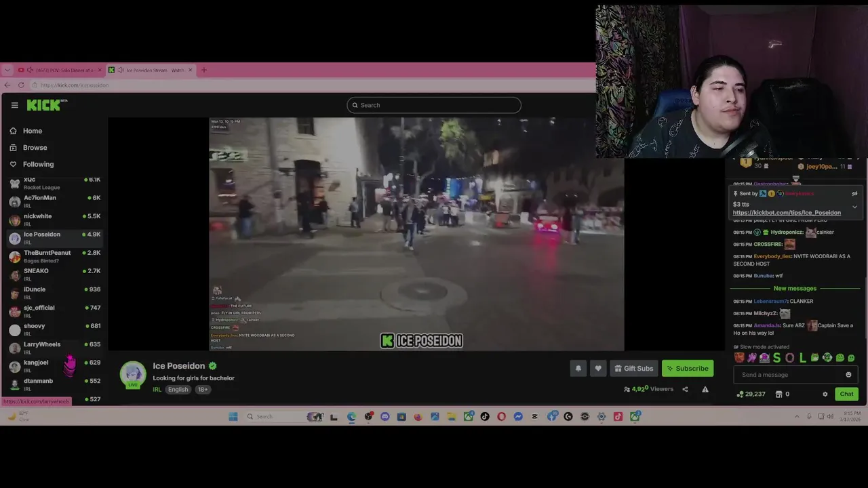The width and height of the screenshot is (868, 488).
Task: Expand the pinned message chevron
Action: tap(854, 207)
